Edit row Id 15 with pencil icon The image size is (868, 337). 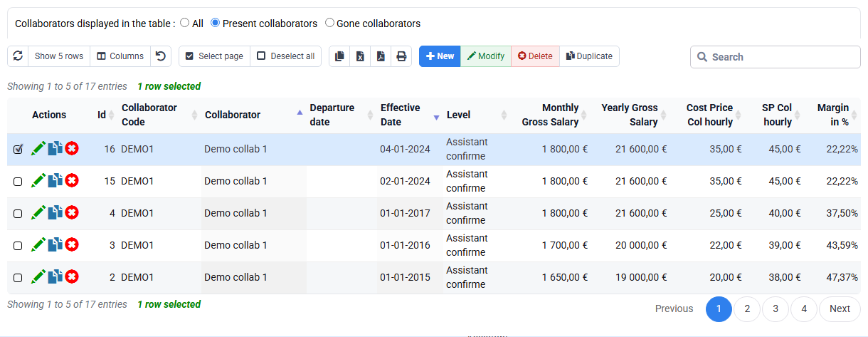39,181
